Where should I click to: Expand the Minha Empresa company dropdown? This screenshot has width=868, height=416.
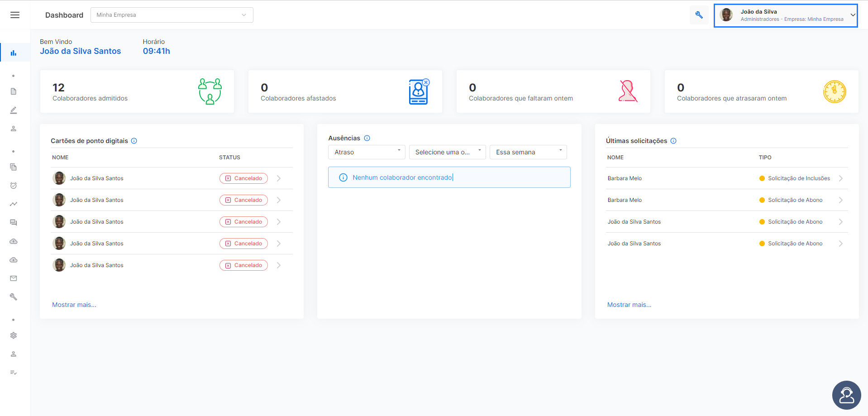(172, 15)
